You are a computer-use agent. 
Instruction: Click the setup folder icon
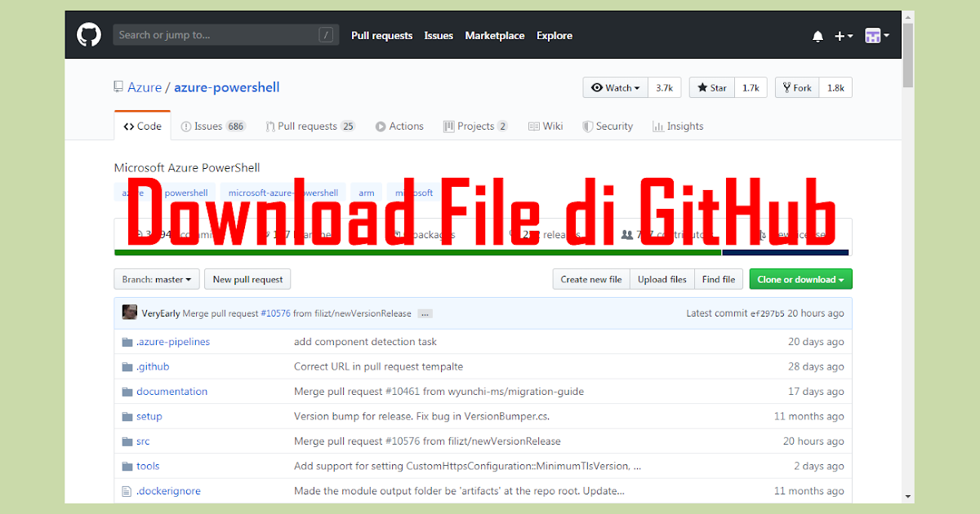(x=127, y=417)
